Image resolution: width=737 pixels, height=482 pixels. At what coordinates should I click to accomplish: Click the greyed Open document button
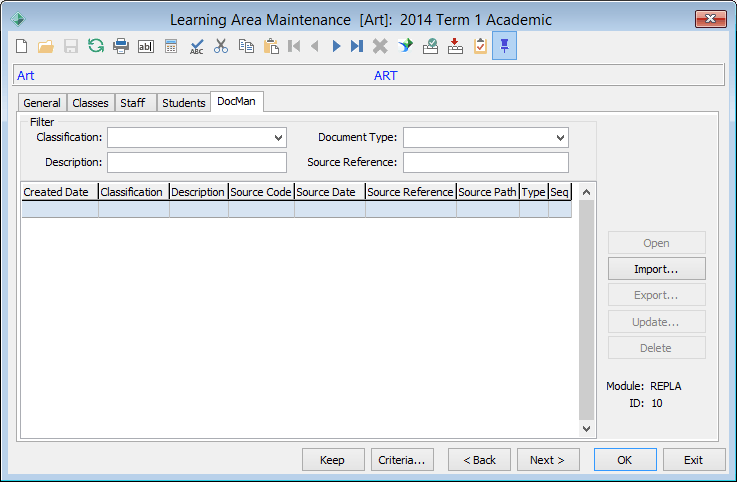[657, 243]
